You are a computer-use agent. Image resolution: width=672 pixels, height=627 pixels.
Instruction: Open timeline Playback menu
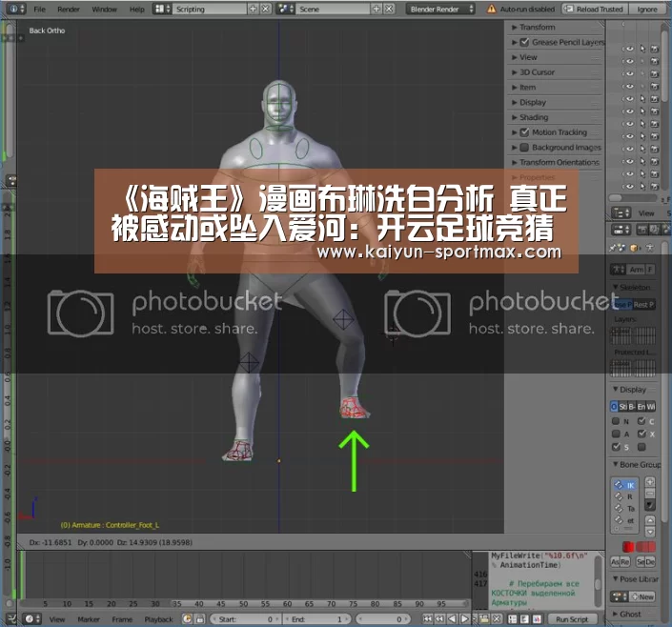[158, 619]
